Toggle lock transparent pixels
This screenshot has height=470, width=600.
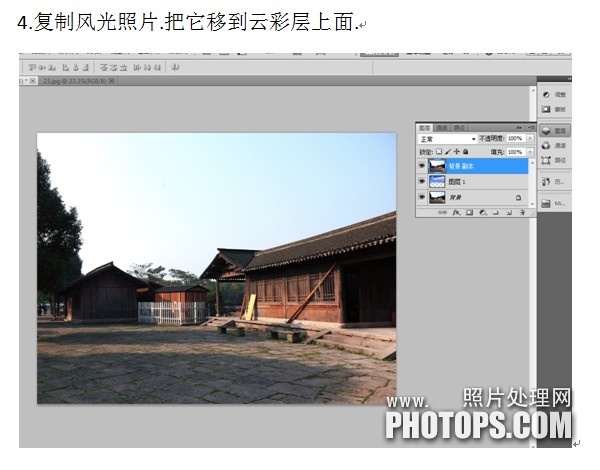click(439, 152)
